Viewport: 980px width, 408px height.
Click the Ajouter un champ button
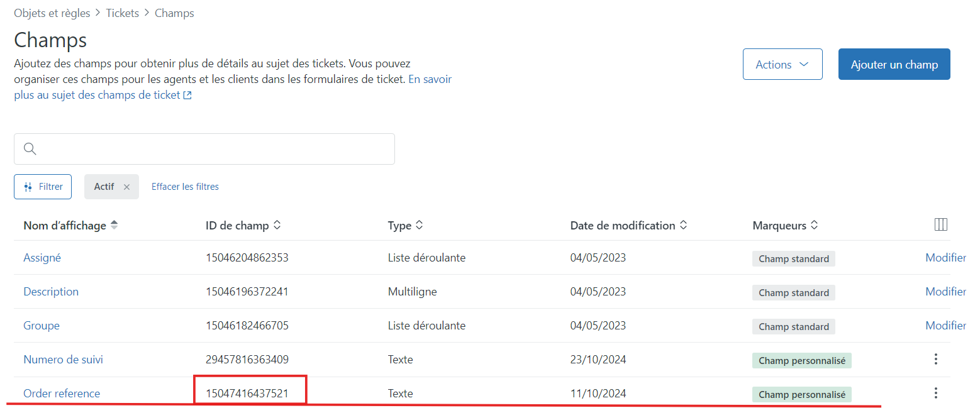tap(894, 64)
